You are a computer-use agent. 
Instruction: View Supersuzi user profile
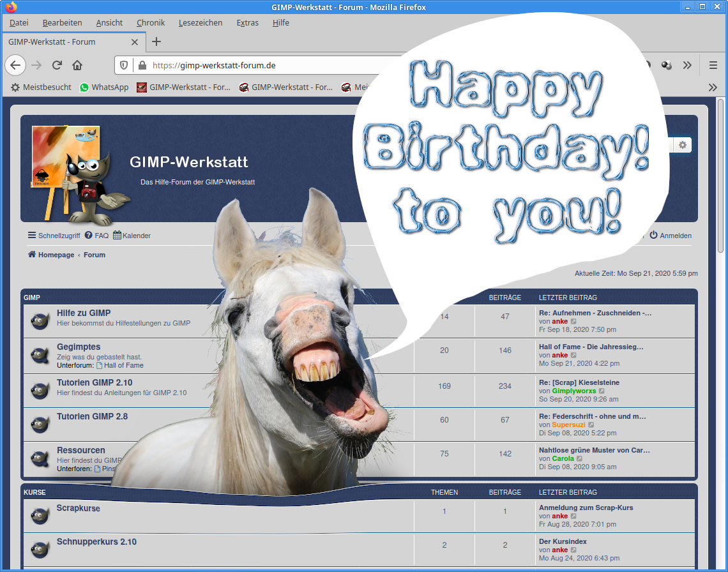pyautogui.click(x=569, y=425)
